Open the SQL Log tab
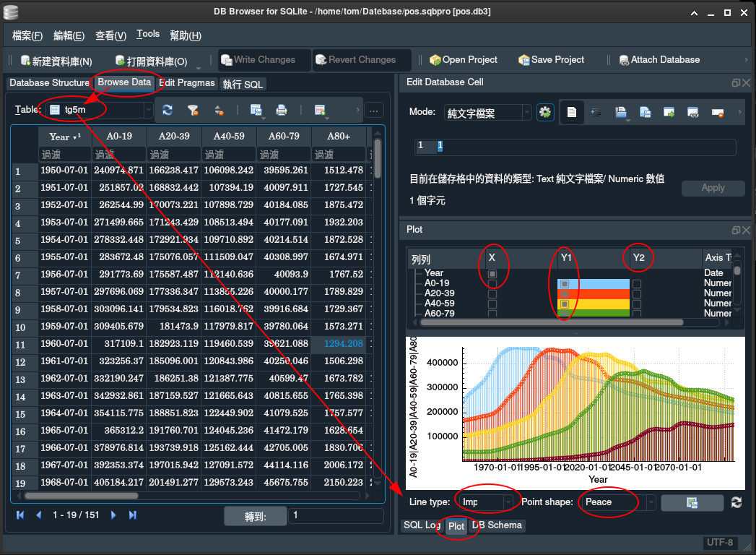Viewport: 756px width, 555px height. pos(422,525)
